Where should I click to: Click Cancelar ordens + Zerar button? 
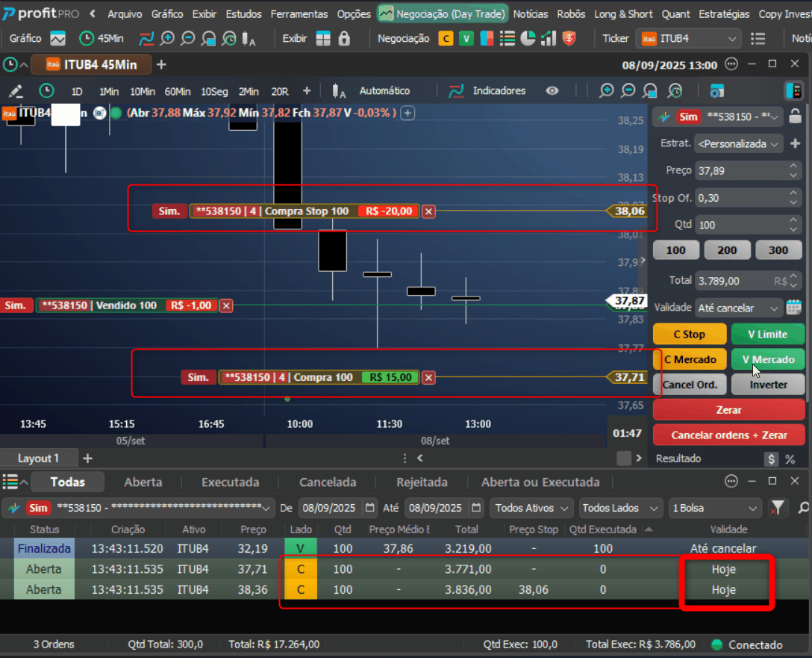tap(728, 435)
